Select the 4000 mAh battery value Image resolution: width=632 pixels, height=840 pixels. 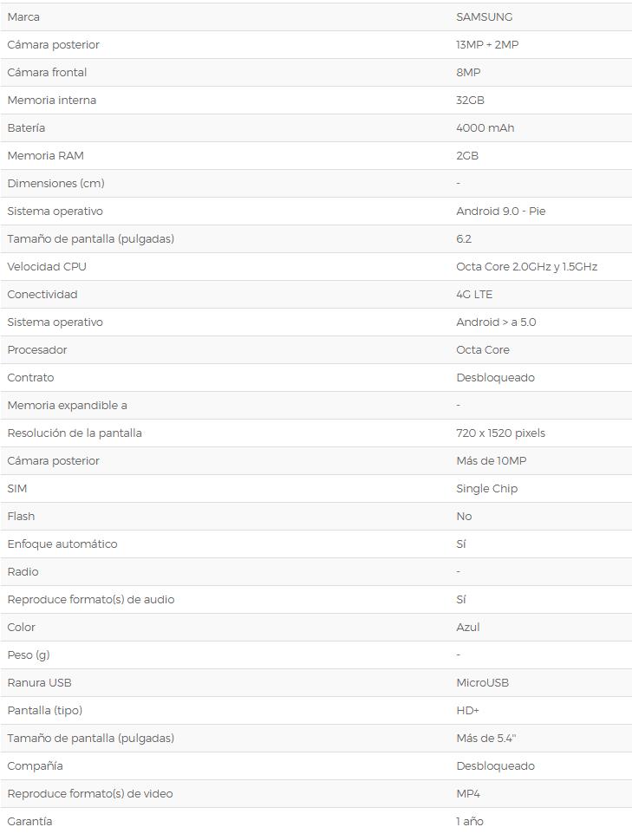[x=485, y=128]
